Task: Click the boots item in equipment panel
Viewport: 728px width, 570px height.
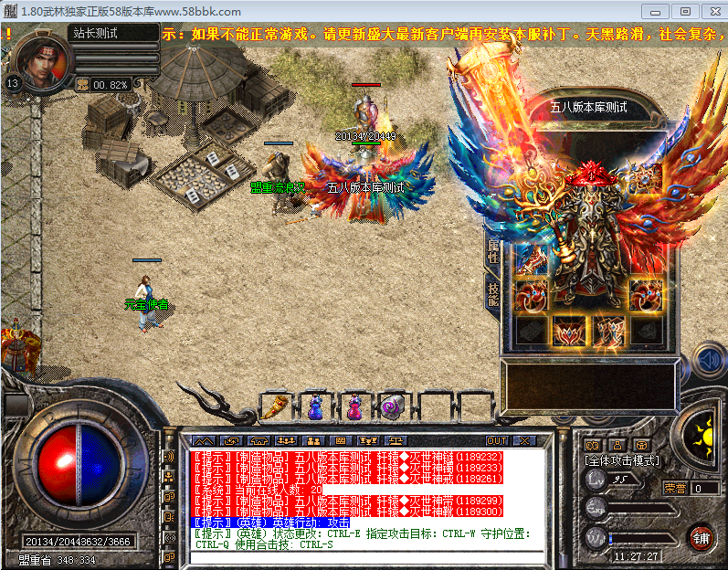Action: click(608, 332)
